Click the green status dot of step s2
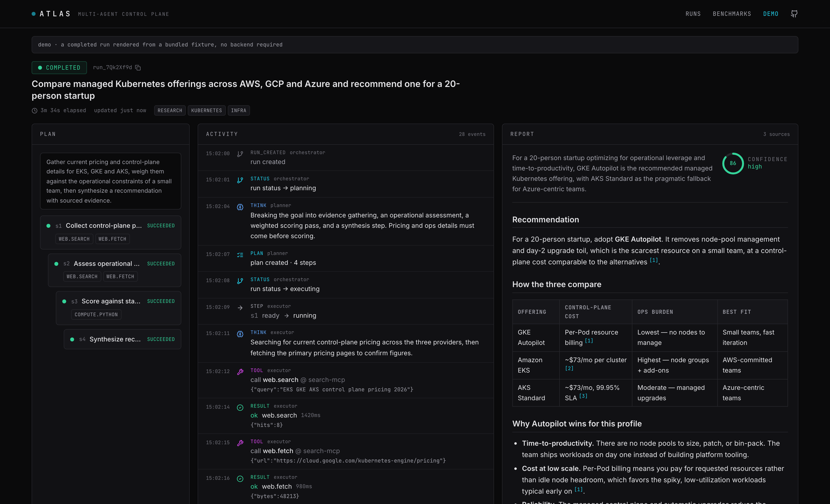The width and height of the screenshot is (830, 504). pos(56,264)
